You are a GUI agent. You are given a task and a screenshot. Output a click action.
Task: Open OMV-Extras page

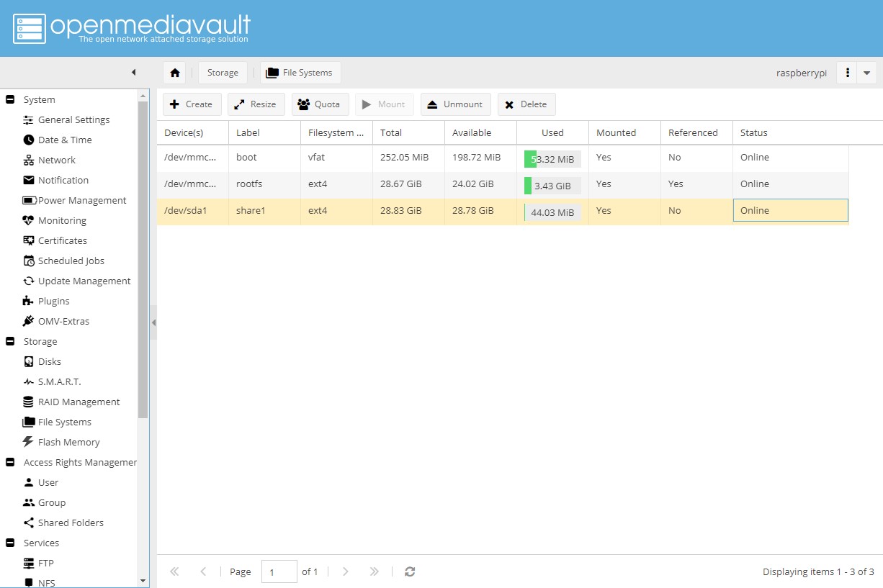tap(63, 322)
